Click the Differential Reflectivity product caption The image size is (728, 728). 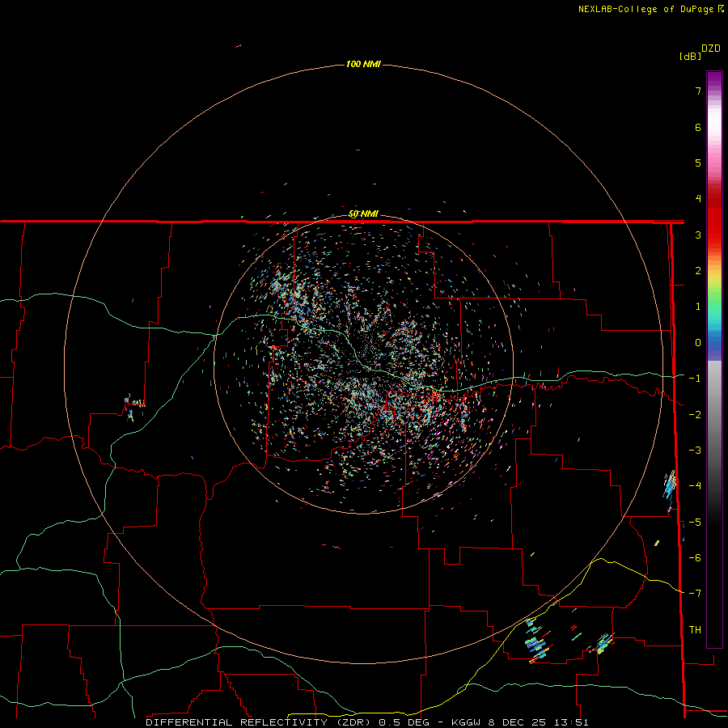pyautogui.click(x=366, y=722)
